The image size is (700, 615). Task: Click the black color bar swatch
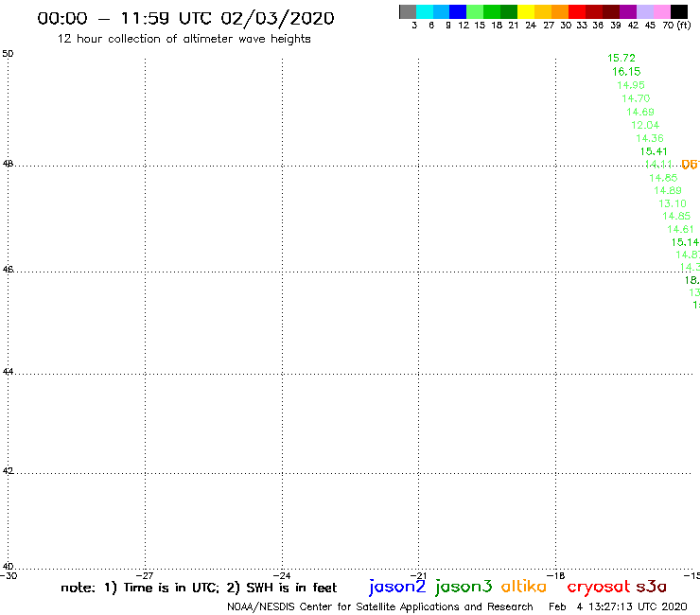679,11
